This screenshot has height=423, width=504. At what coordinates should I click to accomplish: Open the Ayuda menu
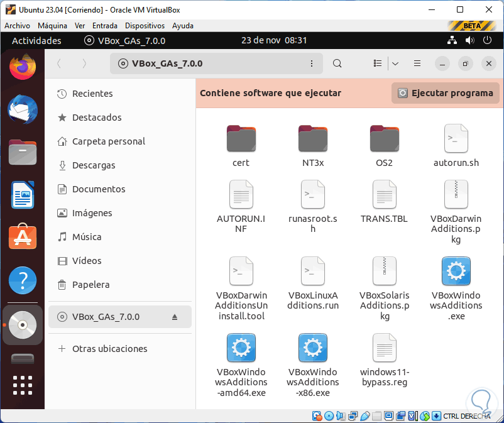[183, 26]
